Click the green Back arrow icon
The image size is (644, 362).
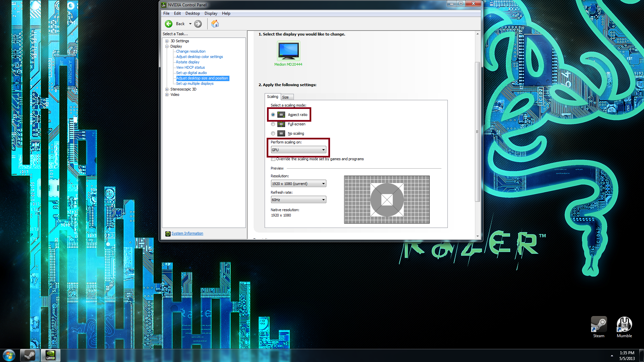[x=169, y=24]
